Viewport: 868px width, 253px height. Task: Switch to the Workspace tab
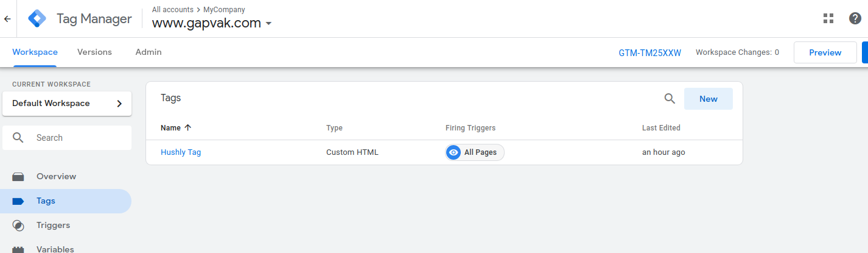pos(35,52)
